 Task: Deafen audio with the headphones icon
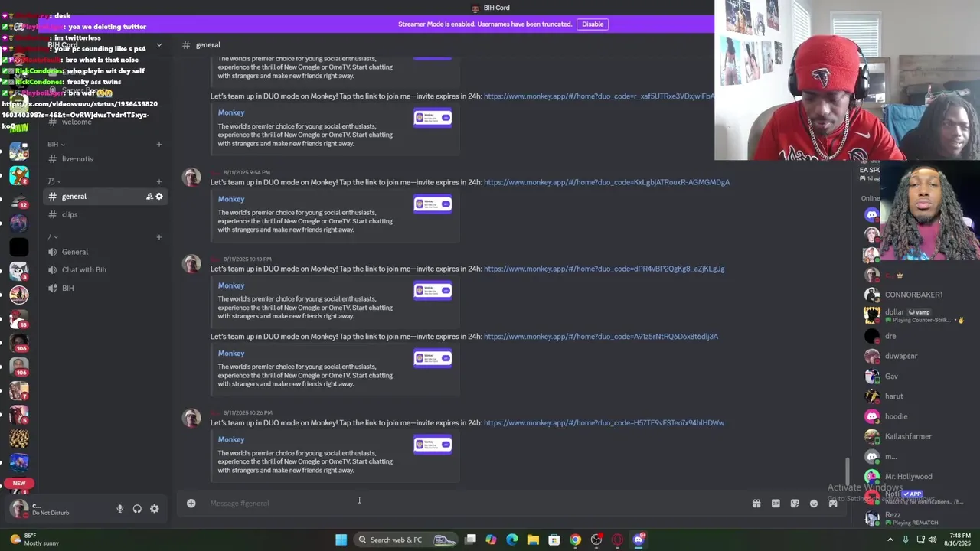[137, 509]
